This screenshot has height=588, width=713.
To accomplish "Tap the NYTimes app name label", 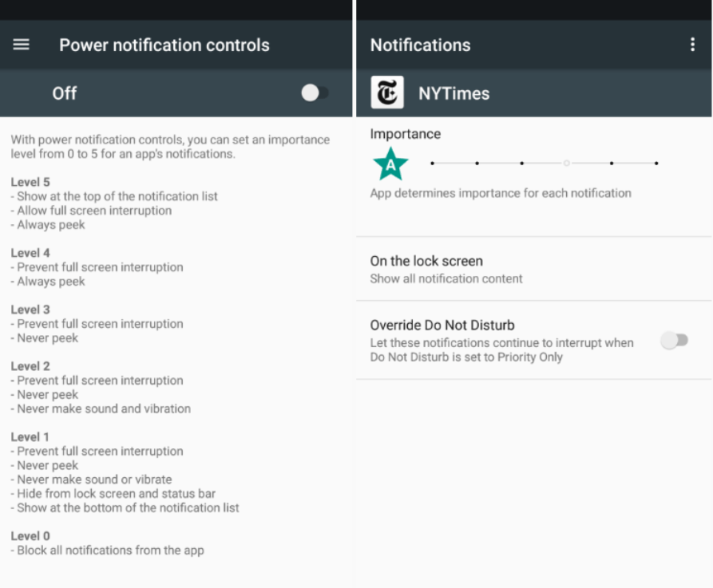I will pyautogui.click(x=454, y=93).
